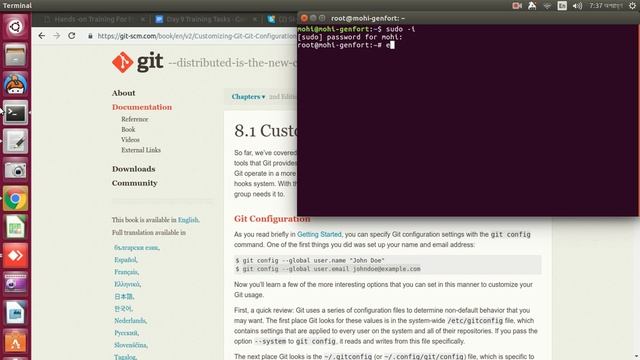Screen dimensions: 640x360
Task: Open the Русский translation
Action: point(126,333)
